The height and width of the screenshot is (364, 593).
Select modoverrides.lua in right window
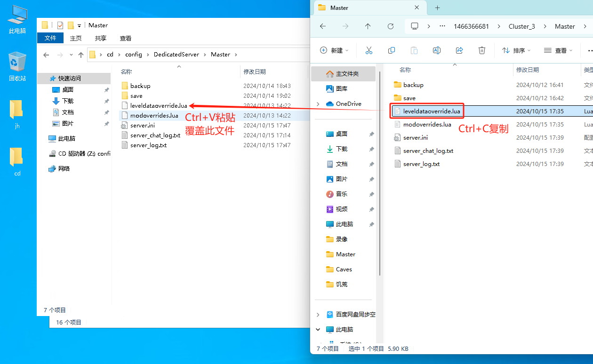pos(427,125)
